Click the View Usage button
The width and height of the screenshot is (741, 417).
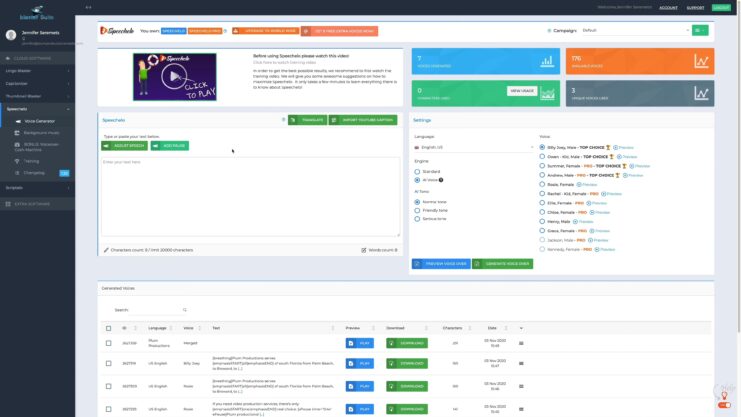coord(522,91)
